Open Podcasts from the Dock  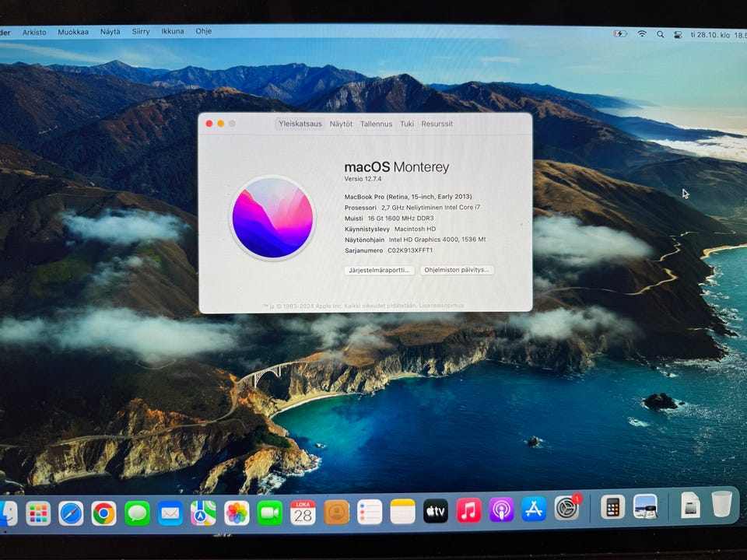(501, 510)
